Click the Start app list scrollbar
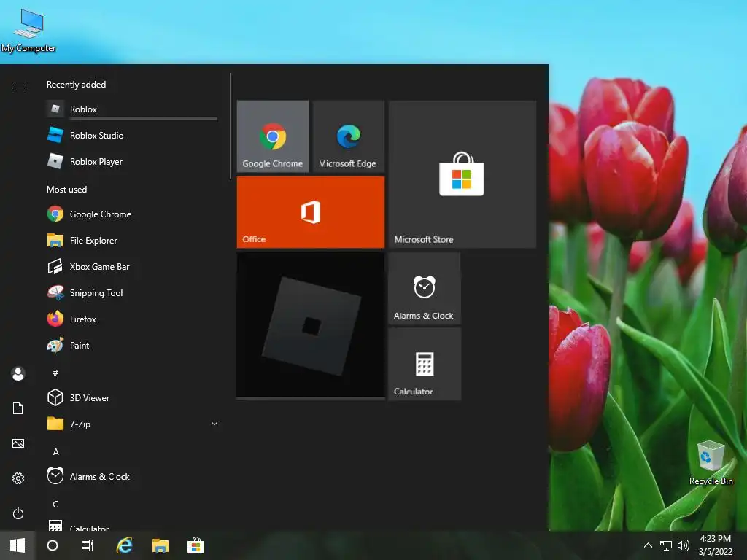Viewport: 747px width, 560px height. coord(231,126)
